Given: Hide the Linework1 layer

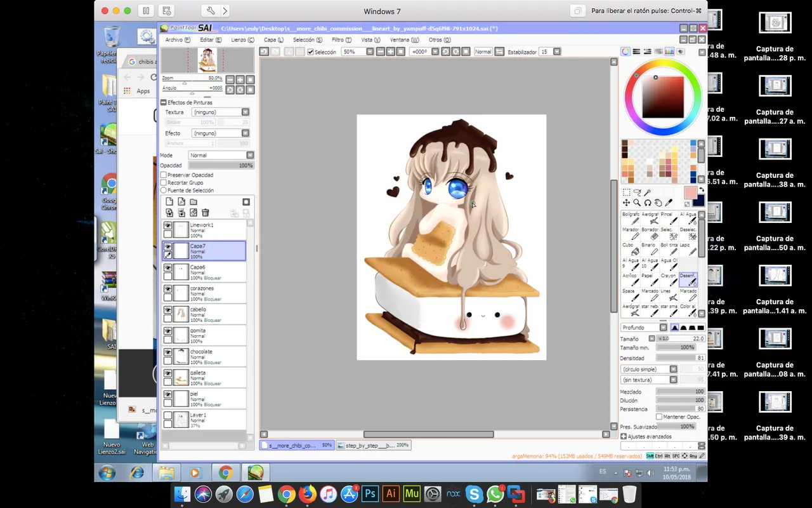Looking at the screenshot, I should [x=168, y=225].
